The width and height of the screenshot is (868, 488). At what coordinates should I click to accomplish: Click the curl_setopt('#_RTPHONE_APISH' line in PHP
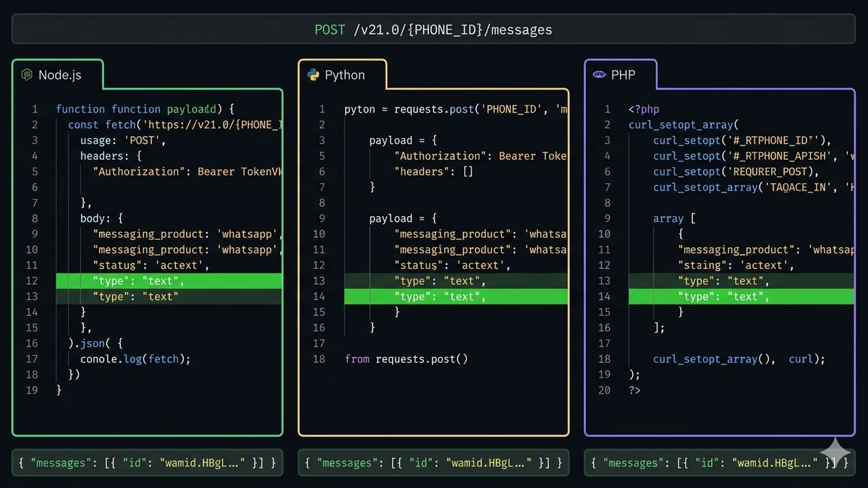754,155
